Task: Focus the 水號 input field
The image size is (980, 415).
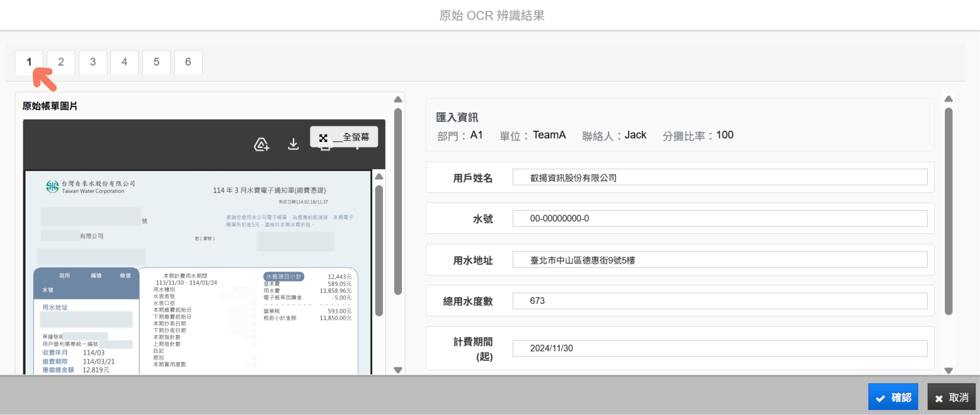Action: [719, 219]
